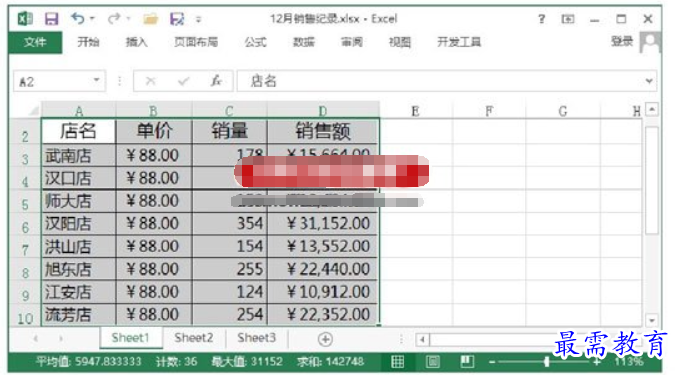The height and width of the screenshot is (375, 676).
Task: Open the Help question mark
Action: [541, 19]
